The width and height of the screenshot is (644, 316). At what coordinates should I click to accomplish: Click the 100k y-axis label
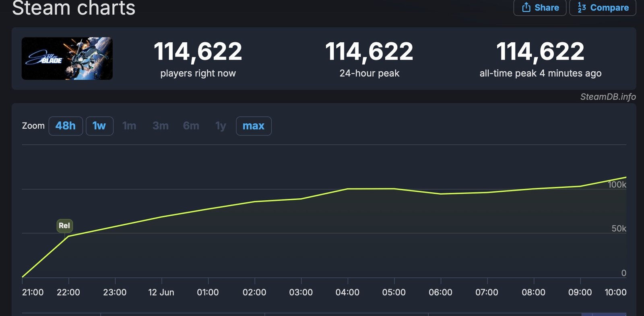[x=617, y=185]
